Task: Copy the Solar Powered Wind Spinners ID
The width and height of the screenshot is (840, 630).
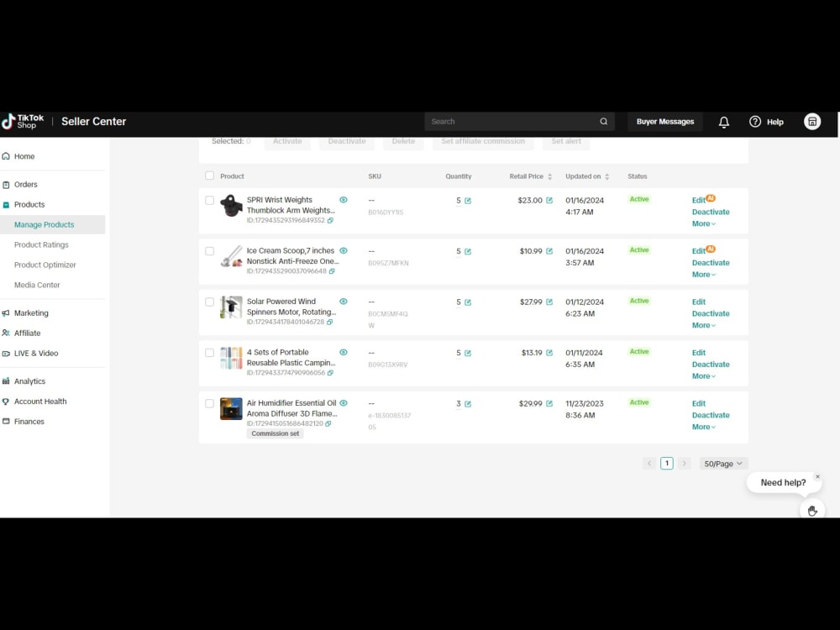Action: (x=329, y=323)
